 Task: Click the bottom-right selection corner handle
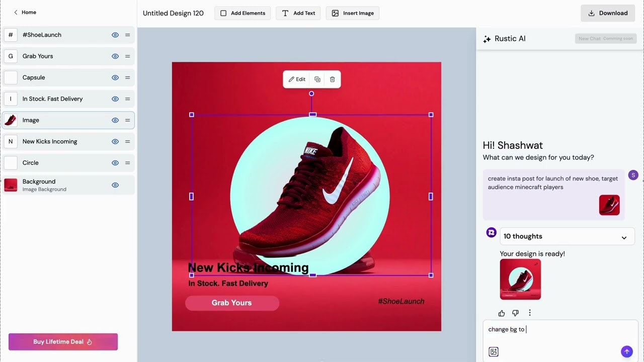coord(431,276)
